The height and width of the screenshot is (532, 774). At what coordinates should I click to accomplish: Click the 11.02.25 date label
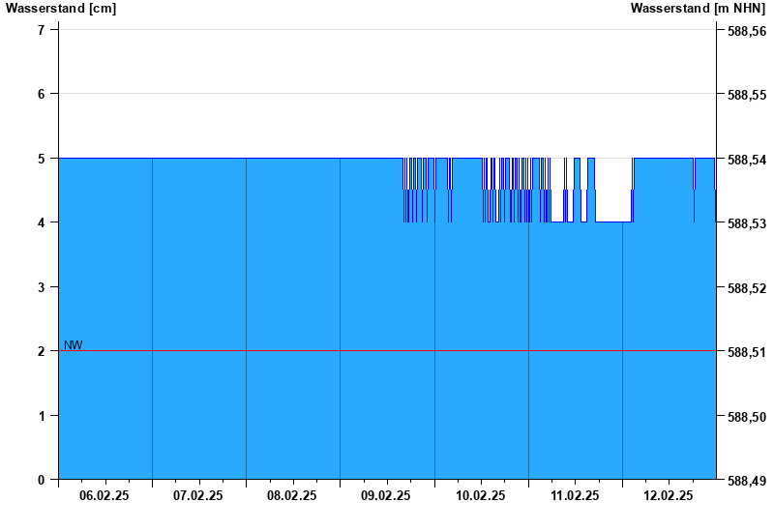click(575, 495)
